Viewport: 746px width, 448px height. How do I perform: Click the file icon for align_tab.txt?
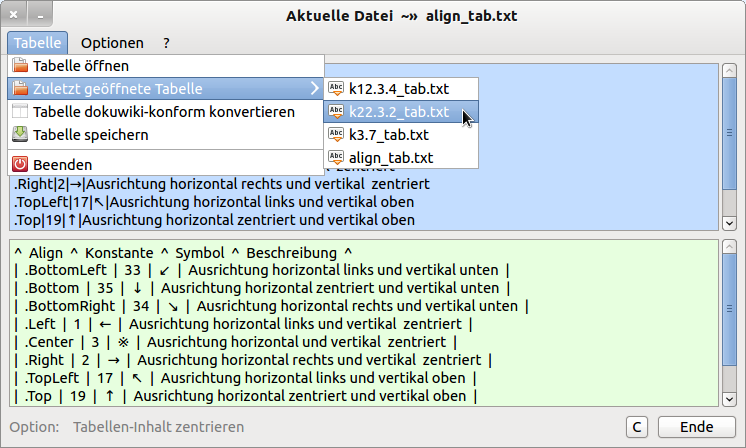coord(336,158)
